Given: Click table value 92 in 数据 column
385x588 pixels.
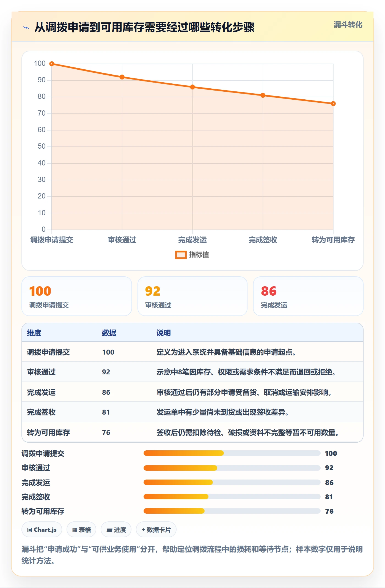Looking at the screenshot, I should point(106,372).
